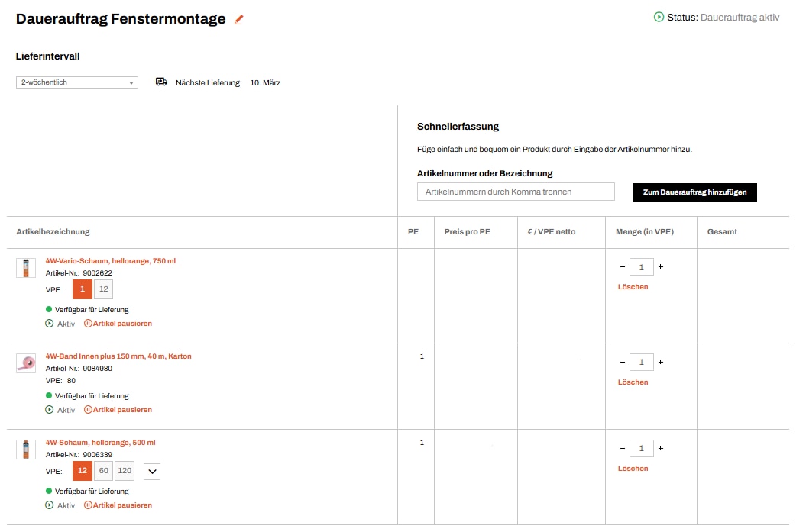Select VPE 60 for 4W-Schaum 500 ml
This screenshot has height=532, width=806.
pos(103,471)
